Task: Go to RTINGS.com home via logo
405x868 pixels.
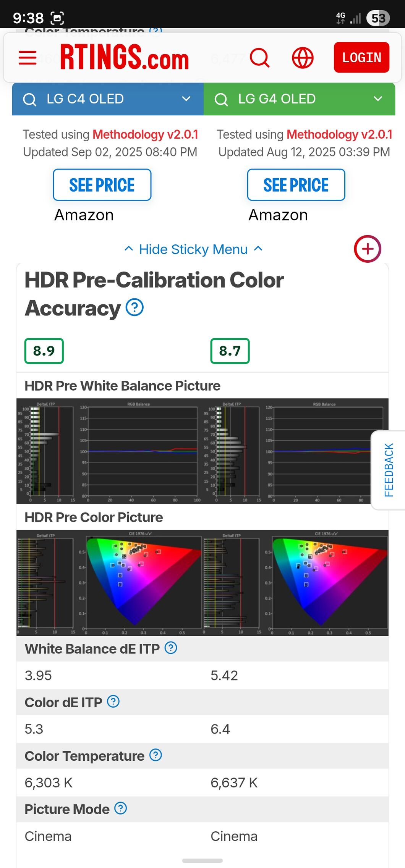Action: click(x=125, y=57)
